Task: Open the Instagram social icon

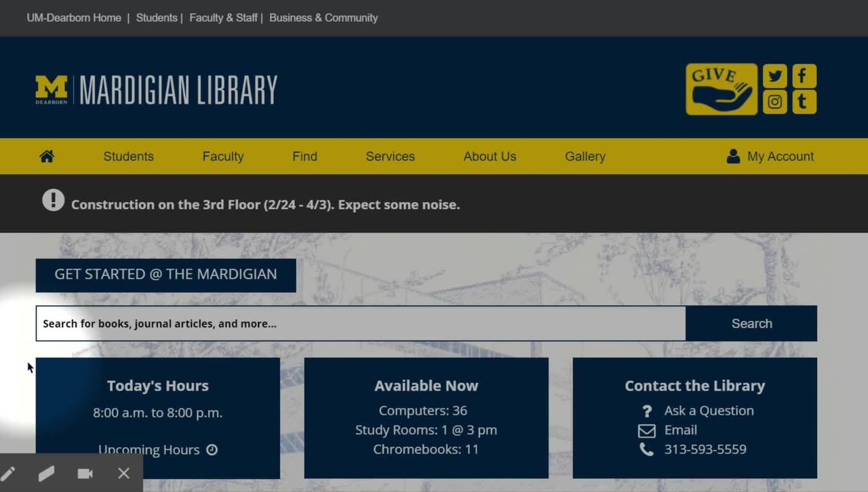Action: click(x=774, y=102)
